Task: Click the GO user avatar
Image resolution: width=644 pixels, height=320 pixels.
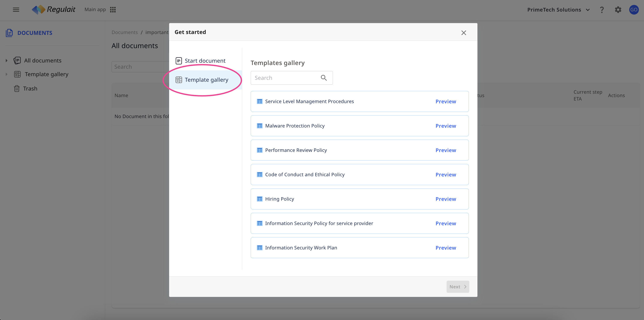Action: pos(634,10)
